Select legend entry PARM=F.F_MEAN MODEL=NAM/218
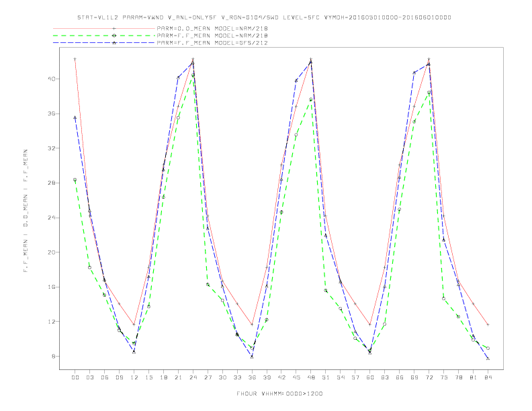This screenshot has height=411, width=532. coord(212,36)
